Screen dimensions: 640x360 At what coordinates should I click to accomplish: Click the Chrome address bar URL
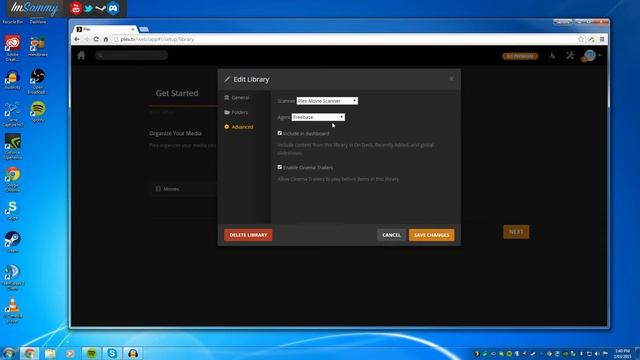click(158, 39)
